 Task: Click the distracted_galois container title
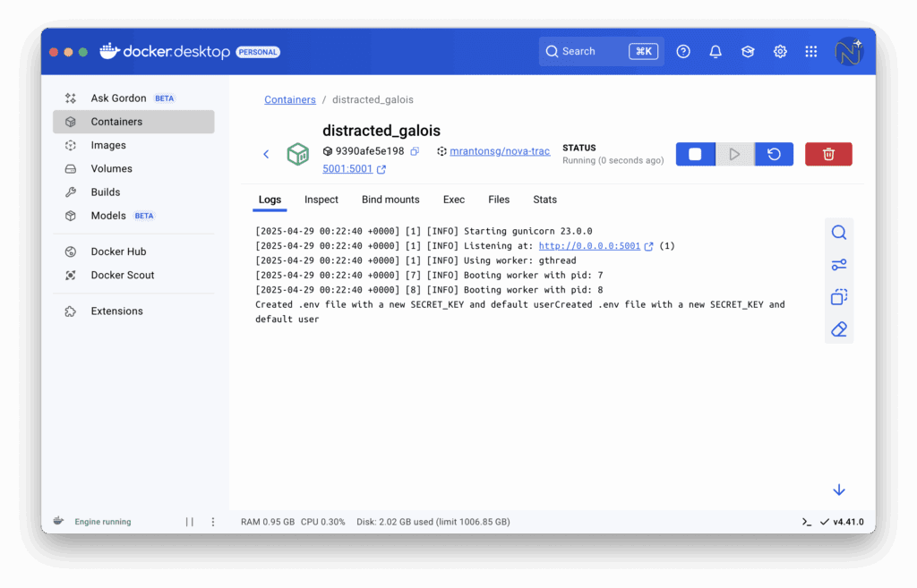[381, 131]
